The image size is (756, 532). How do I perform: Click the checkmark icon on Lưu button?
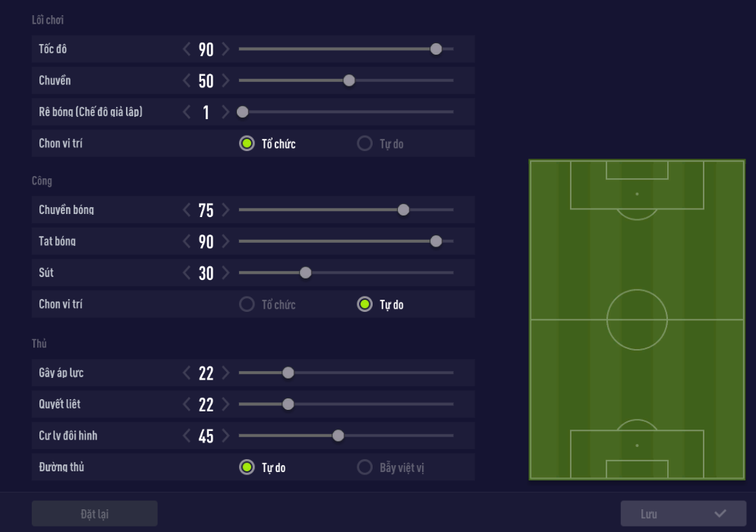[720, 514]
